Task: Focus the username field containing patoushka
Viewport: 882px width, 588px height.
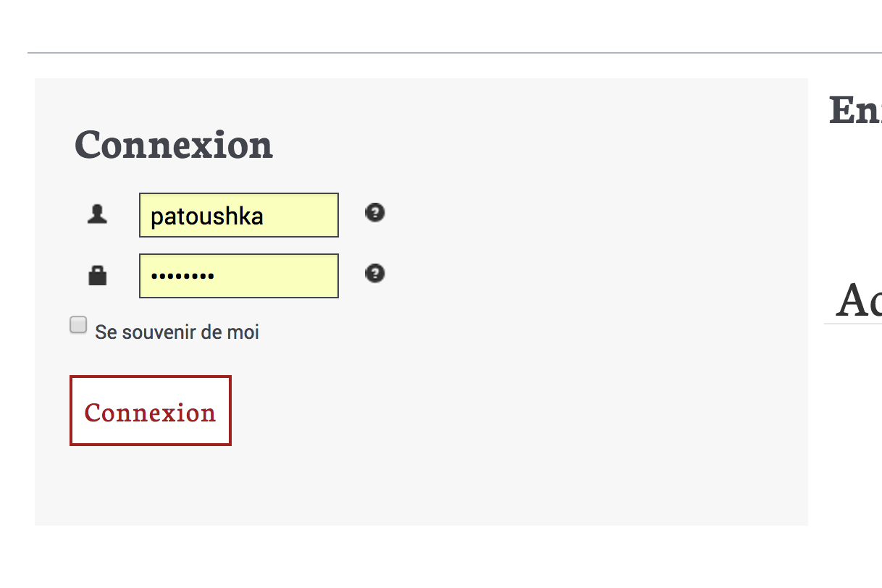Action: click(x=239, y=215)
